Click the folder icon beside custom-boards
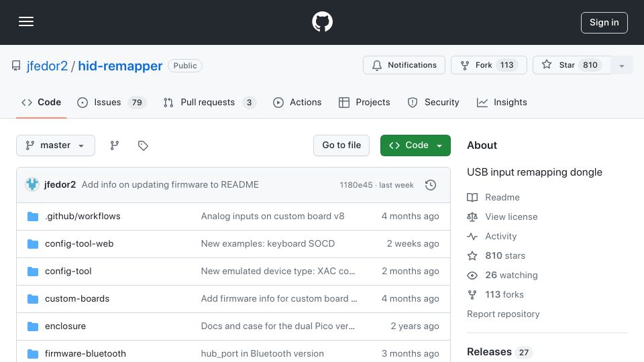Viewport: 644px width, 362px height. click(33, 299)
